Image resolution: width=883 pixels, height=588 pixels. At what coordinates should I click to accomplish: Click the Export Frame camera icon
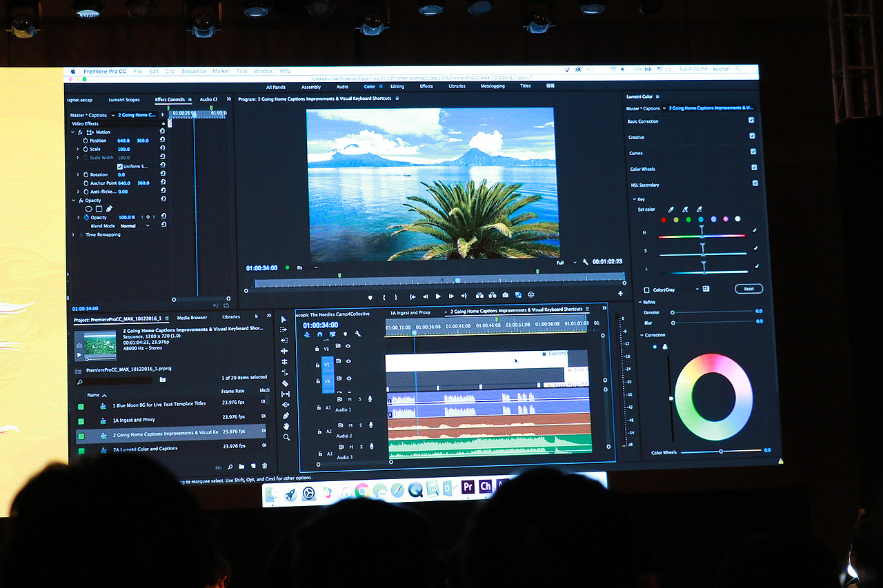[505, 294]
